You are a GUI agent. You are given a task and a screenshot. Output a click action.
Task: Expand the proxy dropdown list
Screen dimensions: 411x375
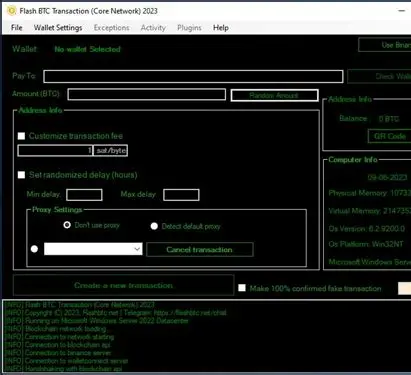(137, 249)
